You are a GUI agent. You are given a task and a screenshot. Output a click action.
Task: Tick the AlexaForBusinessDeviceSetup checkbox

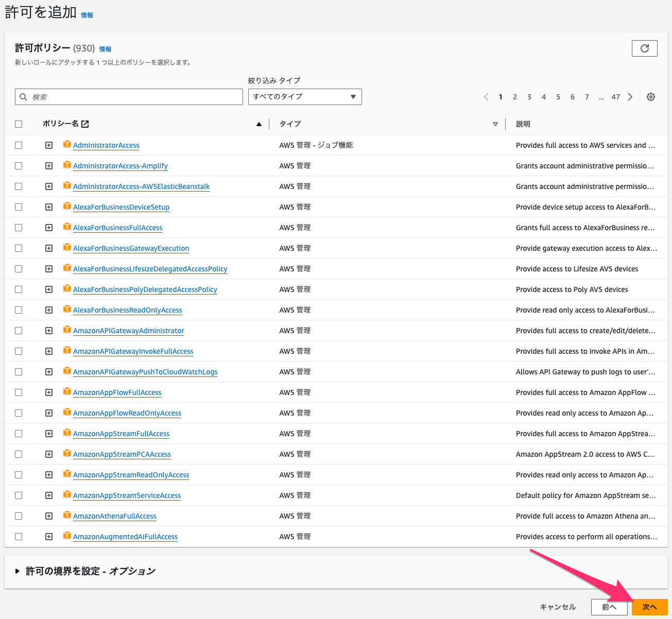coord(19,207)
